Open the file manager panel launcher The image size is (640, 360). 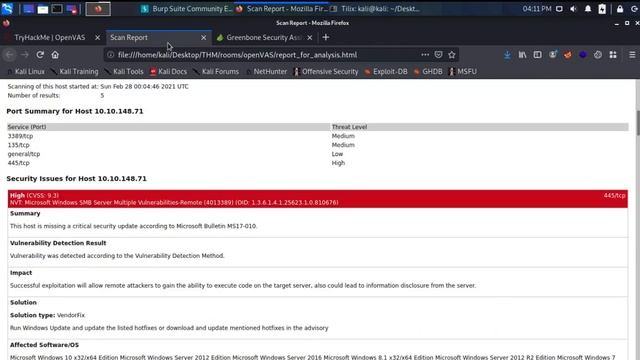pos(42,9)
